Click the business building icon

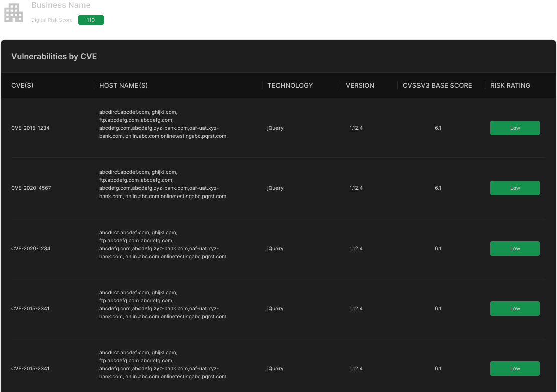14,13
